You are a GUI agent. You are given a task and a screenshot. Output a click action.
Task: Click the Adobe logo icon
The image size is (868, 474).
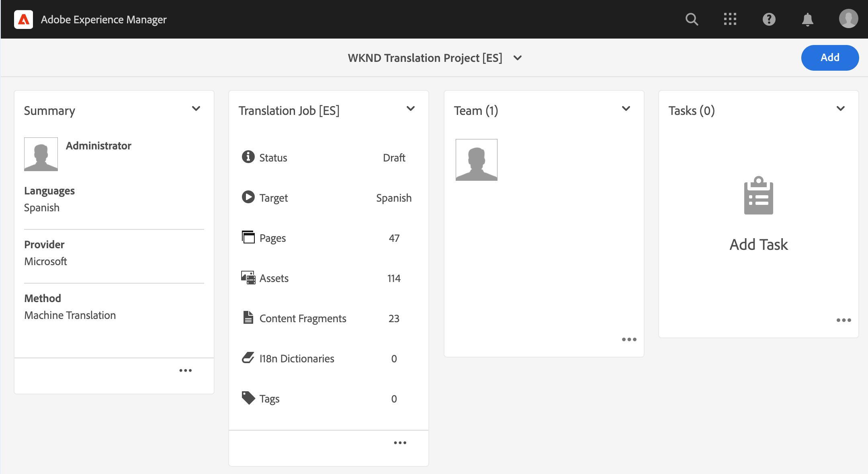[x=24, y=19]
